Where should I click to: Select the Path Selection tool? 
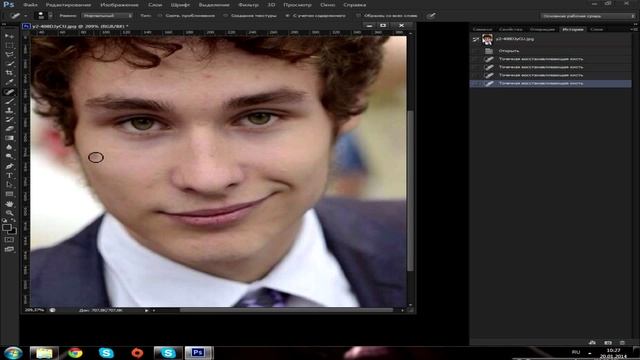9,185
